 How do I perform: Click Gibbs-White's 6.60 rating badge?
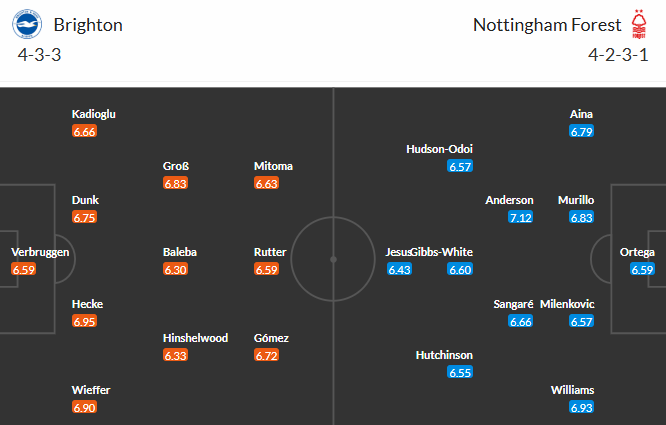tap(460, 269)
